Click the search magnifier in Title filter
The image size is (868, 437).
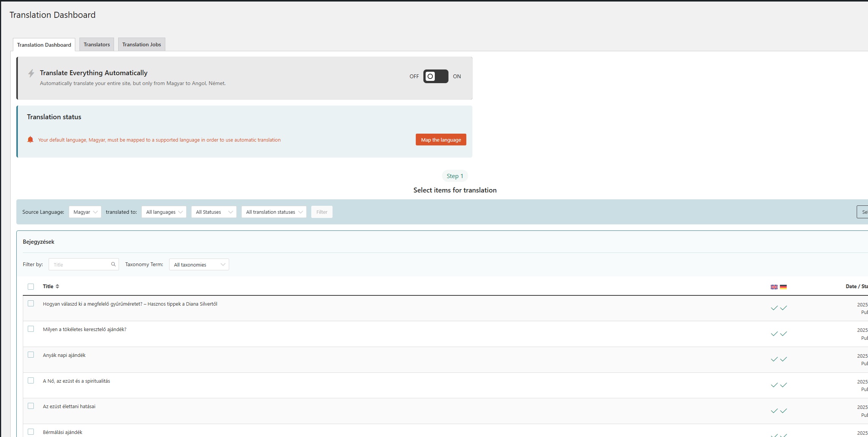[x=113, y=264]
